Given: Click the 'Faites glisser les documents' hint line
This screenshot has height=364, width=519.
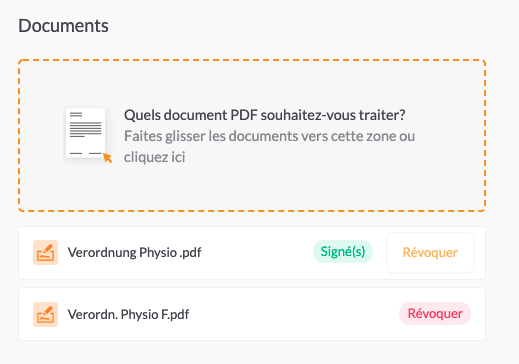Looking at the screenshot, I should (269, 136).
